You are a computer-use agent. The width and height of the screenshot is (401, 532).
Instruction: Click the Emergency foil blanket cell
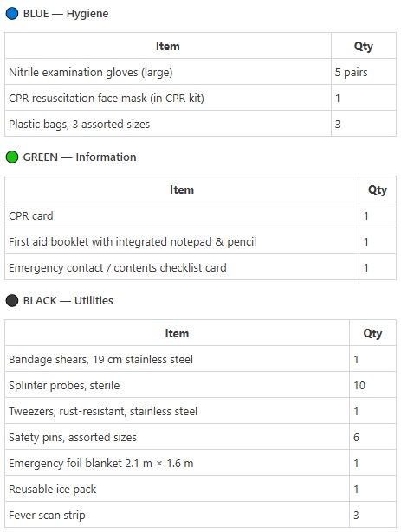coord(177,463)
